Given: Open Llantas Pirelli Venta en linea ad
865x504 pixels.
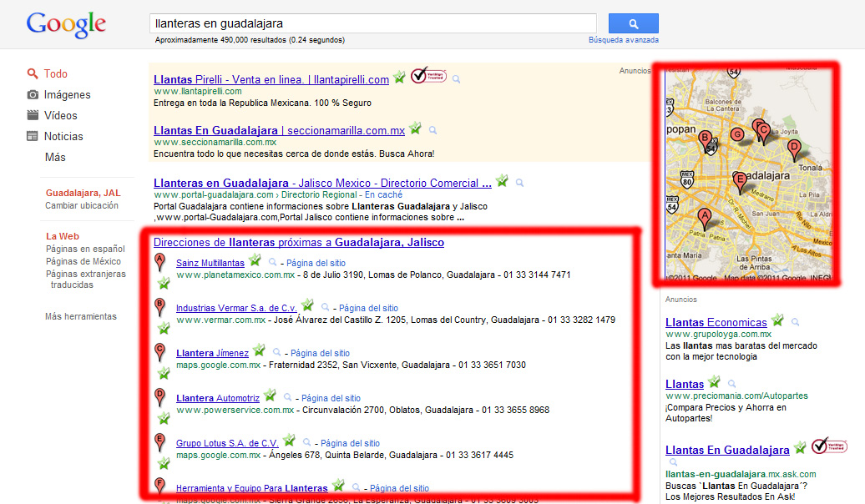Looking at the screenshot, I should 271,79.
